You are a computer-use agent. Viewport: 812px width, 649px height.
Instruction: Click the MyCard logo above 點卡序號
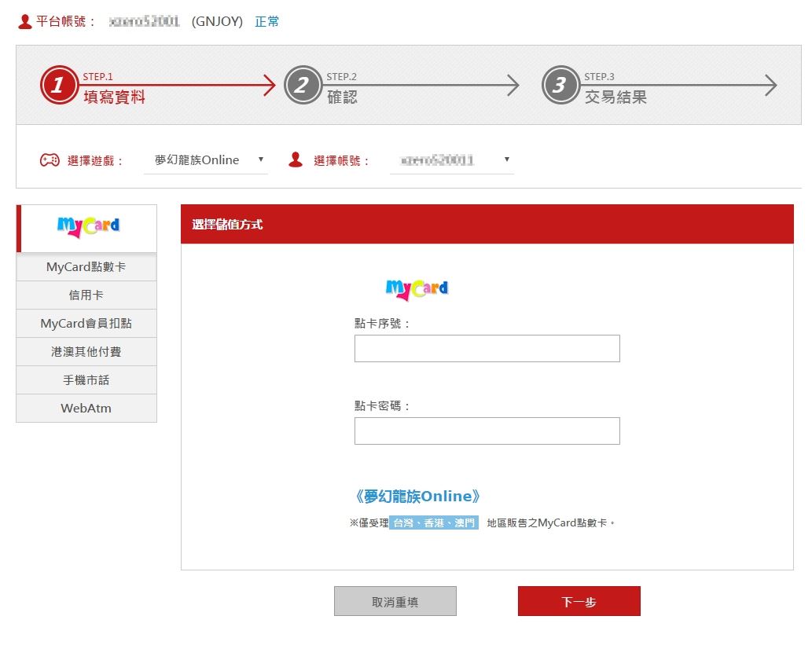[x=417, y=289]
